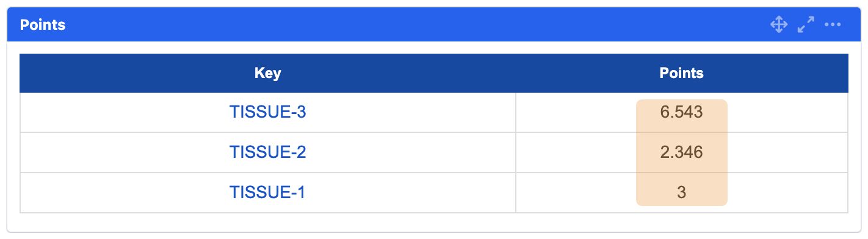Image resolution: width=868 pixels, height=239 pixels.
Task: Sort by the Key column header
Action: click(x=267, y=73)
